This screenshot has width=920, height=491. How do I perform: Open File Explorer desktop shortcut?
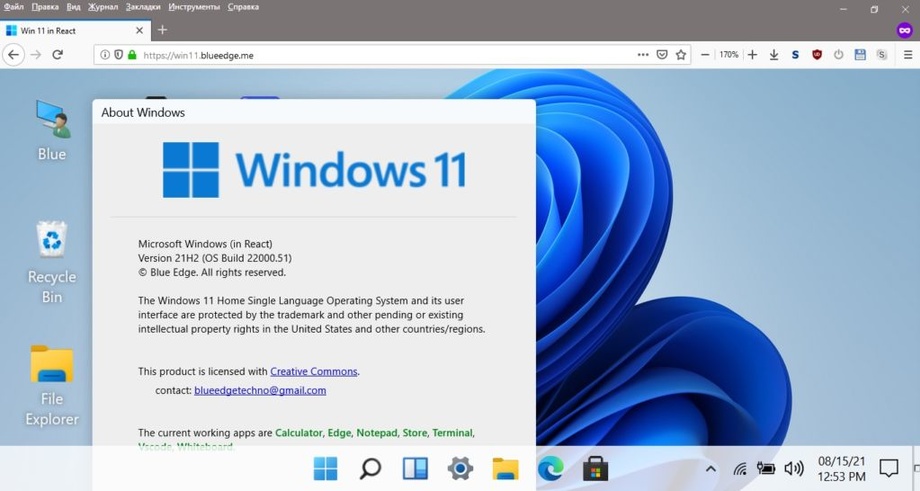click(x=52, y=386)
